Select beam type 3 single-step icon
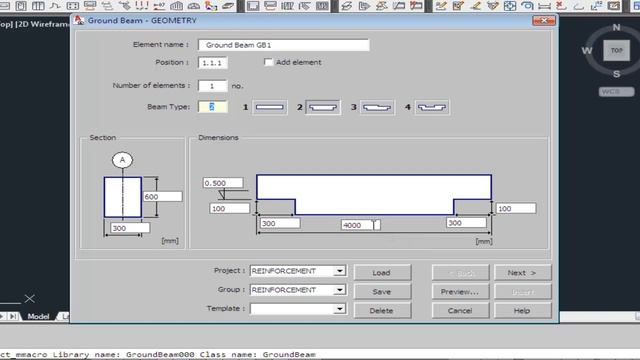Screen dimensions: 640x360 [x=377, y=107]
